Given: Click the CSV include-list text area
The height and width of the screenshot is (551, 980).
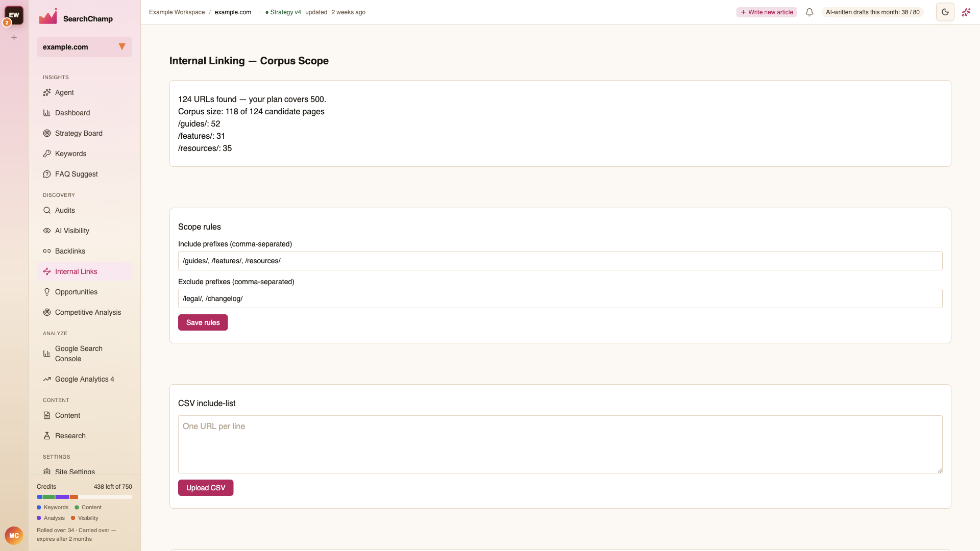Looking at the screenshot, I should pos(560,444).
